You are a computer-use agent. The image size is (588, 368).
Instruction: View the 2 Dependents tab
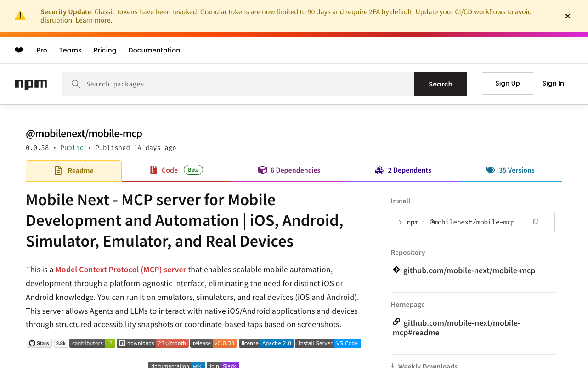(x=403, y=170)
